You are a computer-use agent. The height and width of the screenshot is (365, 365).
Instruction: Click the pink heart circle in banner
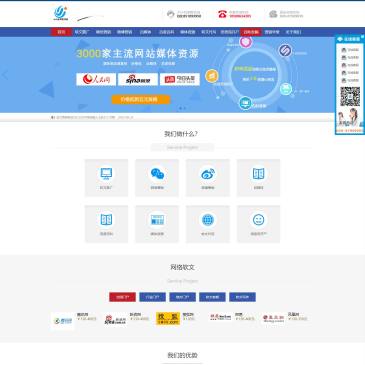tap(246, 42)
